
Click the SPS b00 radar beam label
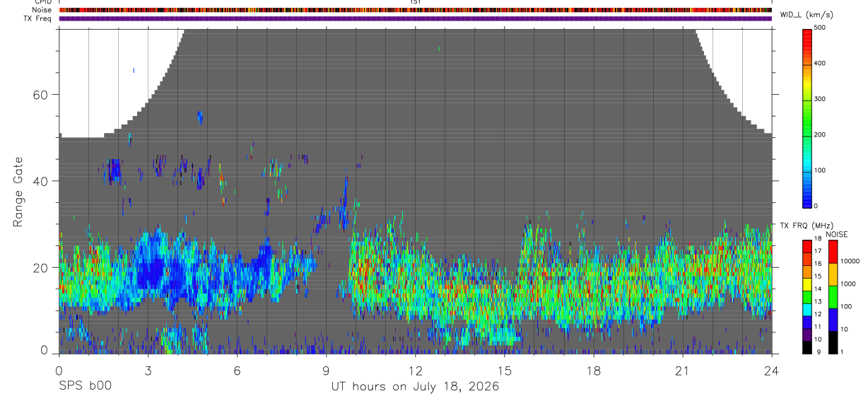(85, 387)
